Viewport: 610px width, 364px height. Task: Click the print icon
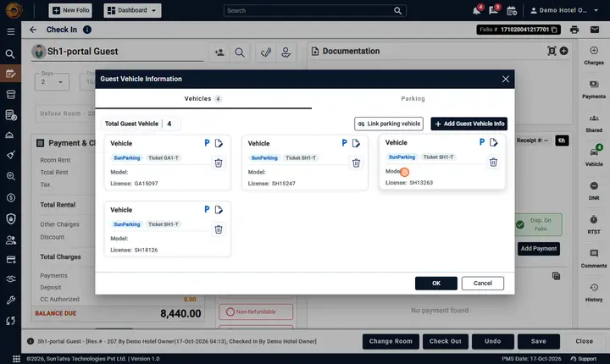(574, 30)
